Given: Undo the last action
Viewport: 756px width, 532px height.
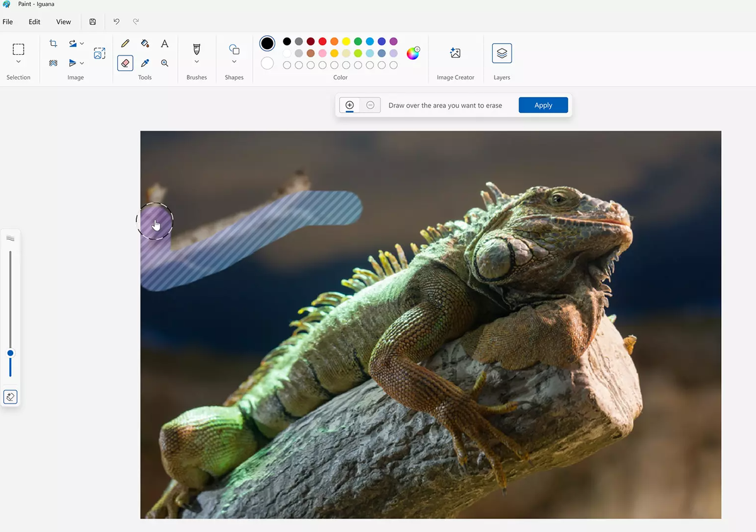Looking at the screenshot, I should pyautogui.click(x=117, y=21).
